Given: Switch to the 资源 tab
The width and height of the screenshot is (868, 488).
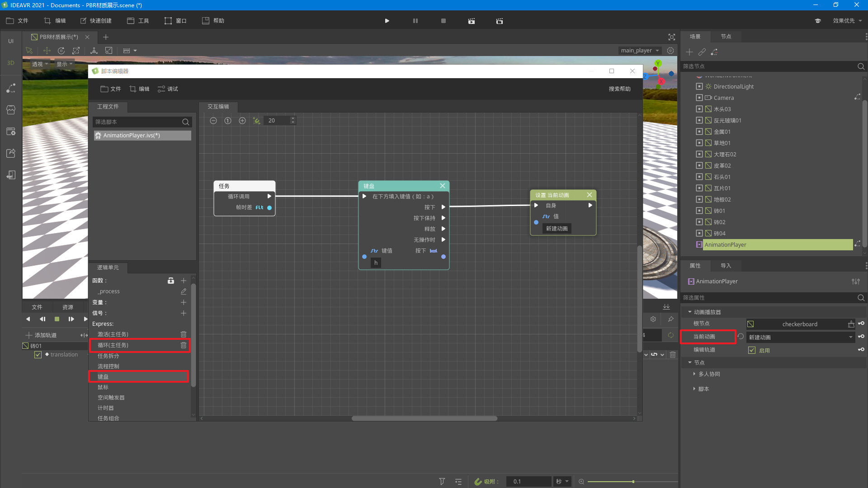Looking at the screenshot, I should coord(68,307).
